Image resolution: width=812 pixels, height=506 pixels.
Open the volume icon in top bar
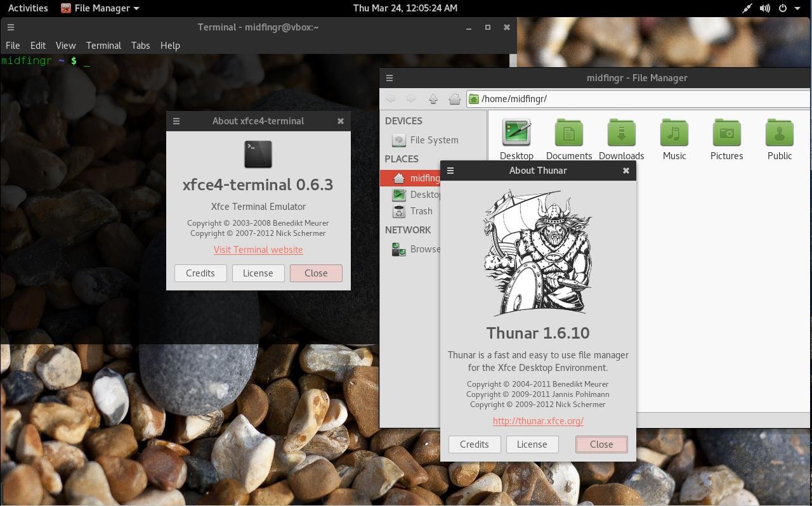[765, 8]
